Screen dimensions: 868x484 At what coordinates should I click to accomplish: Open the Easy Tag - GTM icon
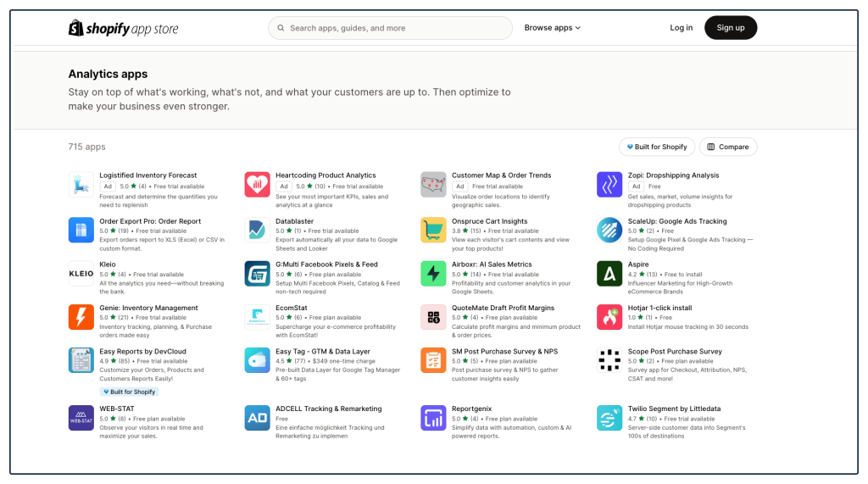click(257, 360)
